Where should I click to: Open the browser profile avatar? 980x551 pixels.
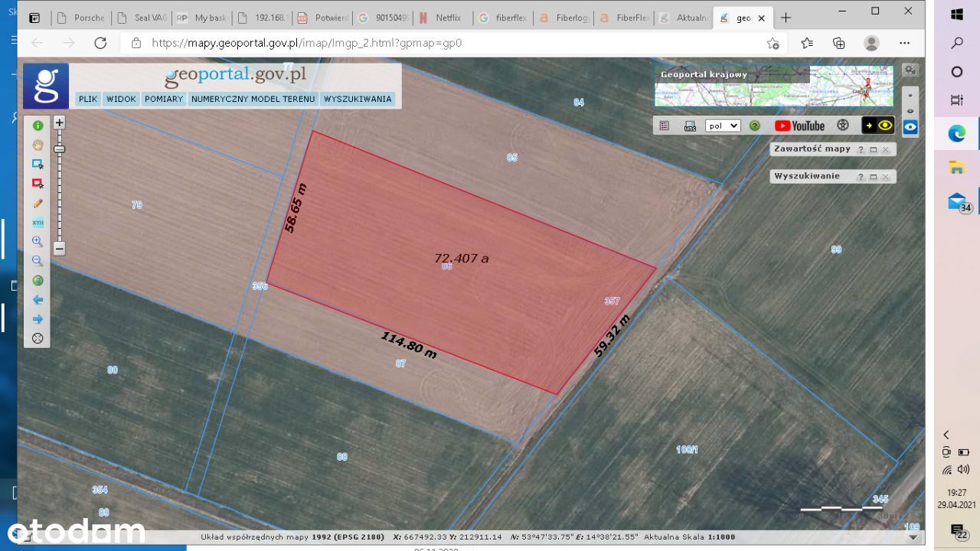click(871, 43)
